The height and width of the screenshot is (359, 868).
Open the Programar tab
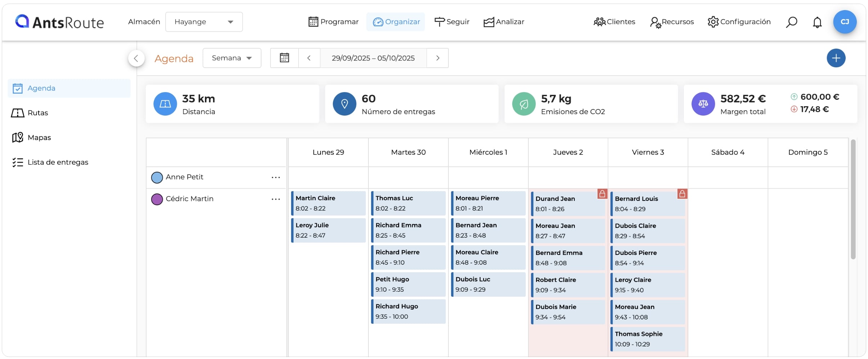click(334, 22)
